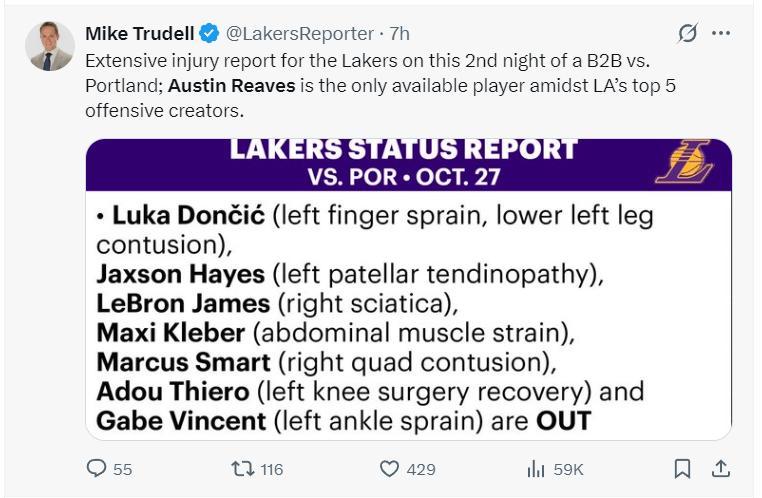The image size is (762, 498).
Task: Click the Grok explain post icon
Action: click(687, 33)
